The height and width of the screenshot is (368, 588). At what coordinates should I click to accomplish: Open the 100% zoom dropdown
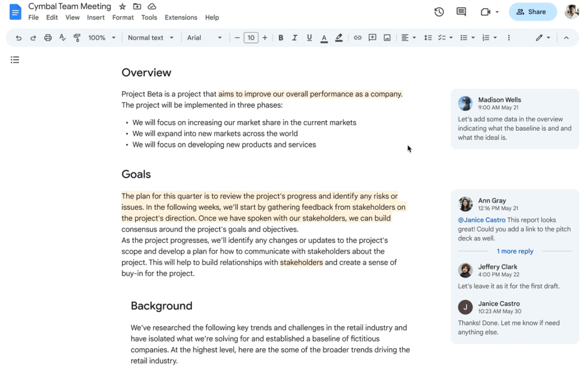click(x=102, y=38)
